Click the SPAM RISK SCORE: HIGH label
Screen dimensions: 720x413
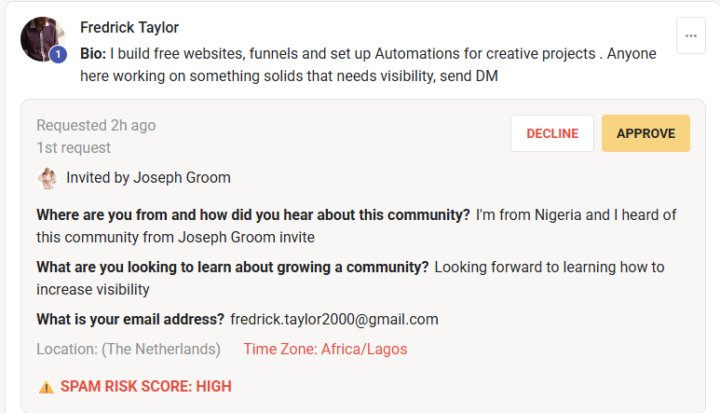(x=146, y=386)
